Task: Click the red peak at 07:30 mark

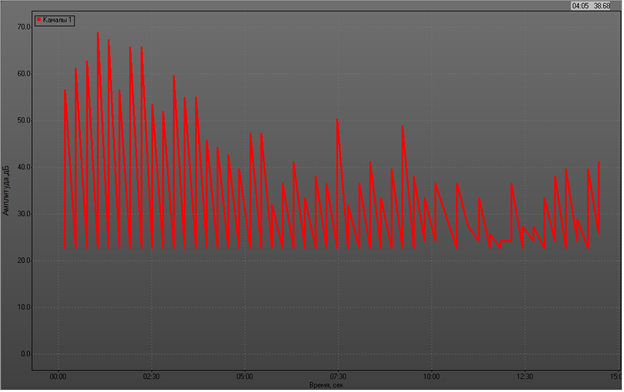Action: [x=337, y=120]
